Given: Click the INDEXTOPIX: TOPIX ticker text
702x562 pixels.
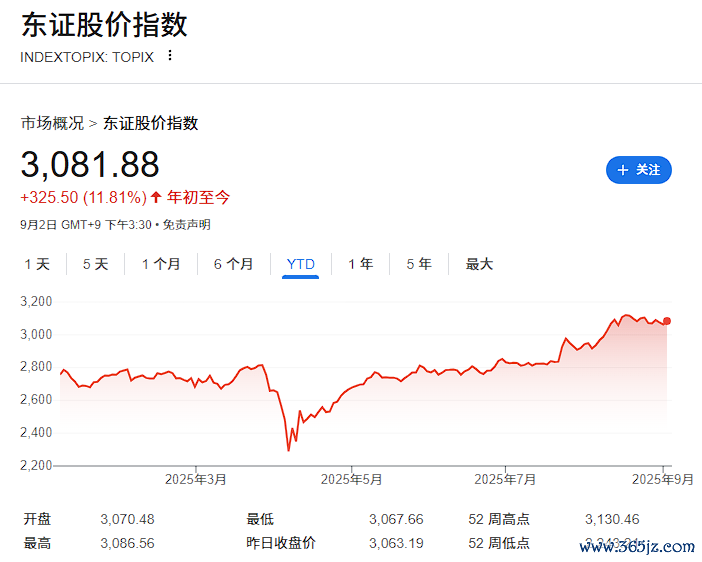Looking at the screenshot, I should pos(87,57).
